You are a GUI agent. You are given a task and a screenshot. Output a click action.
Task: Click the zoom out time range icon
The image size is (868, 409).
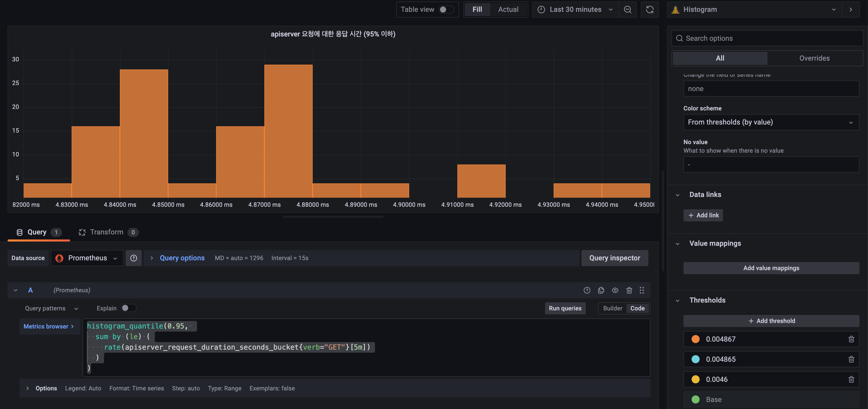[628, 10]
